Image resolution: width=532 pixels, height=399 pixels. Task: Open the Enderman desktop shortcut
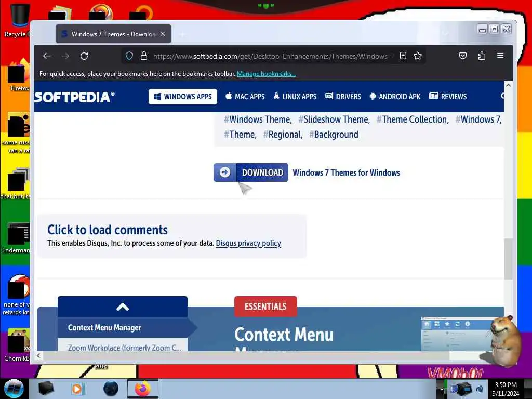pos(16,238)
